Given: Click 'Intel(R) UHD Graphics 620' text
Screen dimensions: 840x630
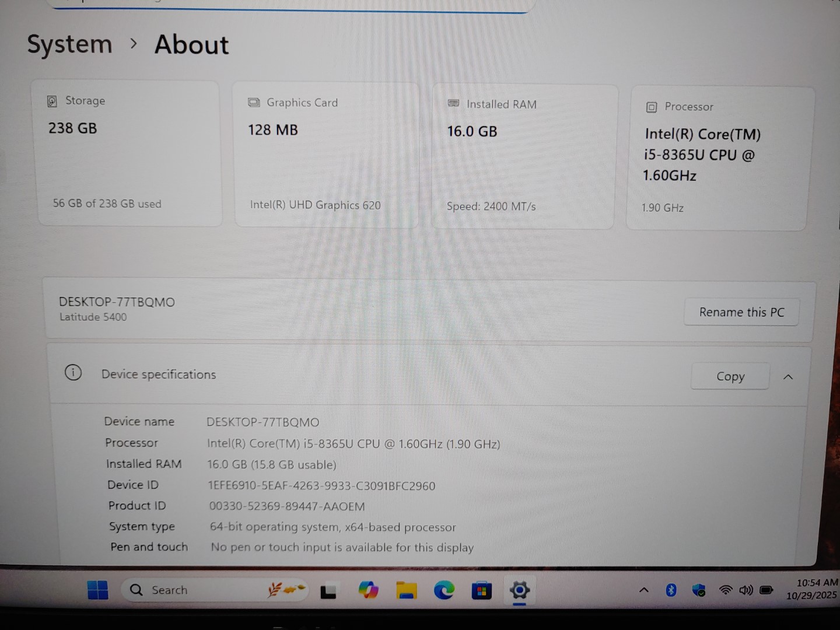Looking at the screenshot, I should (315, 205).
